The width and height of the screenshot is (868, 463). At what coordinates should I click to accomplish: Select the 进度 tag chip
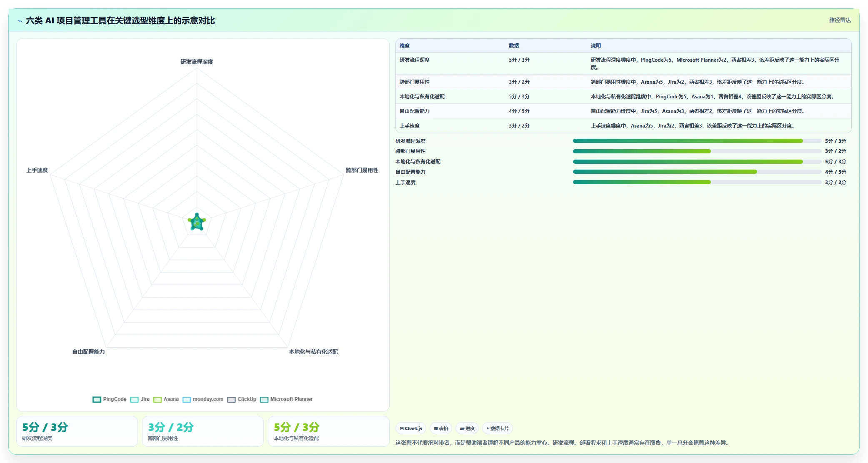tap(467, 428)
